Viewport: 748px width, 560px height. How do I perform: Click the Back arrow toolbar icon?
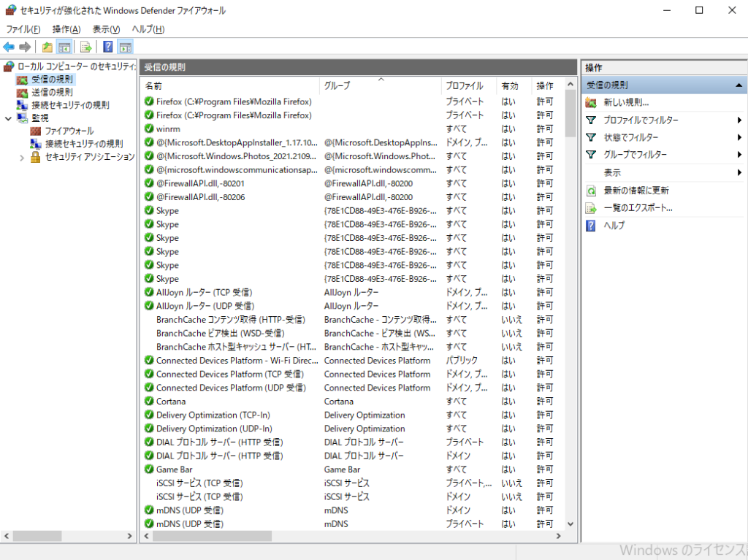coord(9,47)
